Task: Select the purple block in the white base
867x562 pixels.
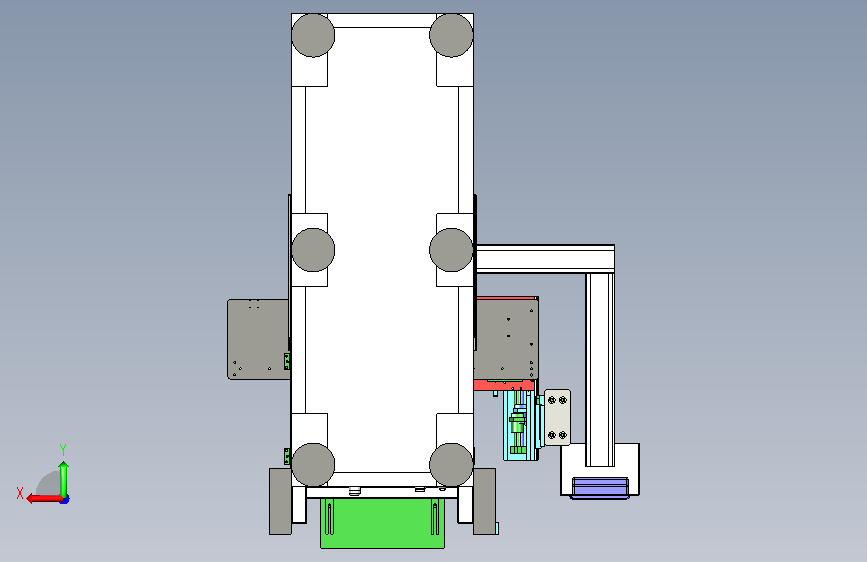Action: (x=600, y=488)
